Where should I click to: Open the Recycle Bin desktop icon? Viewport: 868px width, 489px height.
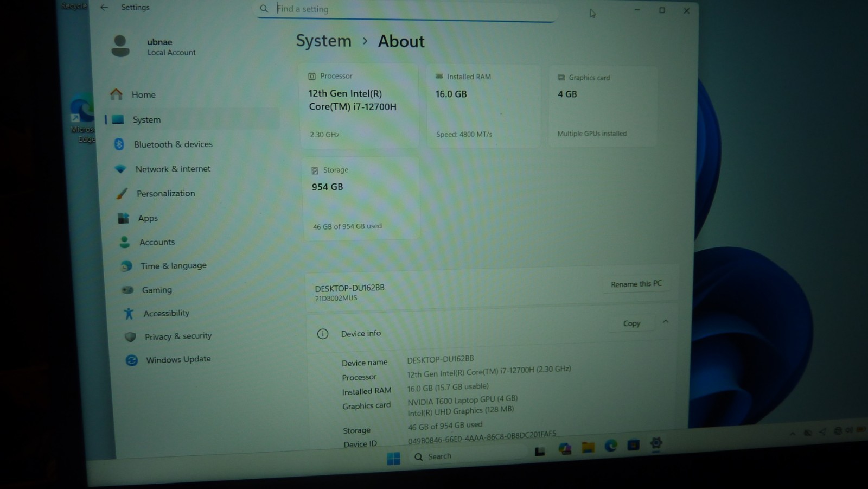[x=75, y=6]
